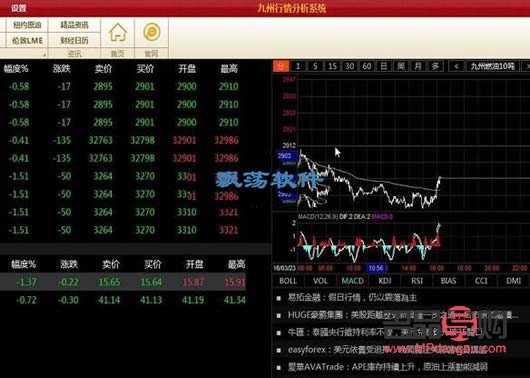Viewport: 530px width, 378px height.
Task: Sort upper table by 最高 header
Action: click(x=229, y=69)
